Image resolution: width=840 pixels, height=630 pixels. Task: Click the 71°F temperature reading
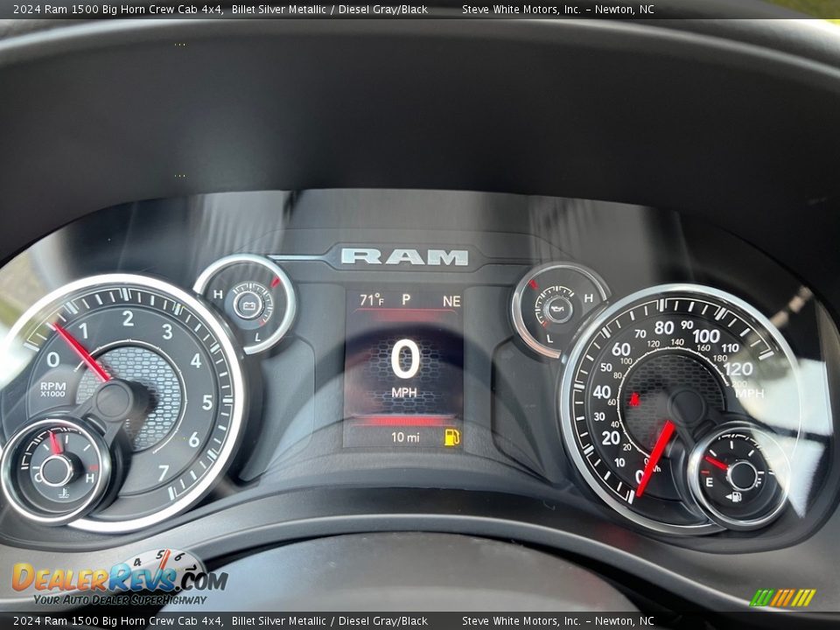[372, 300]
